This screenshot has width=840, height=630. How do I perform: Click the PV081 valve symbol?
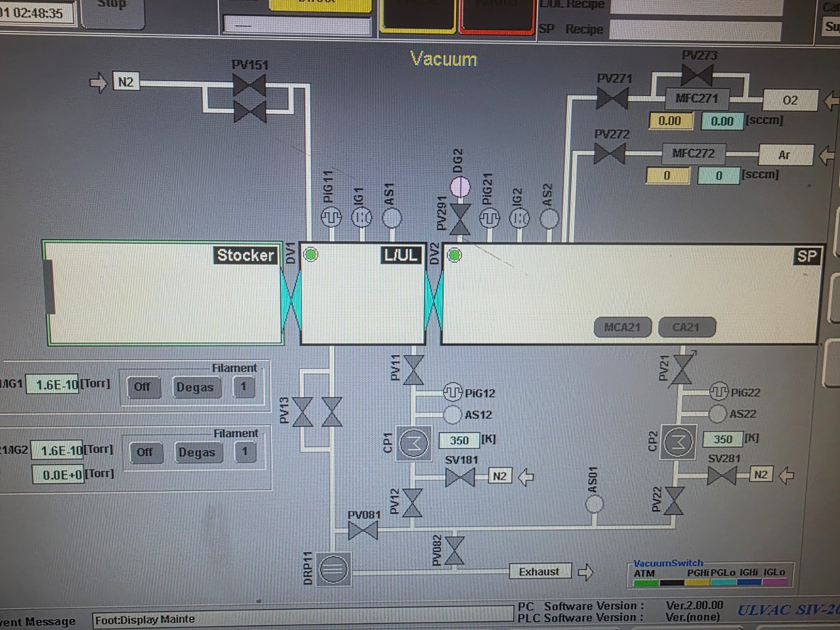[363, 530]
